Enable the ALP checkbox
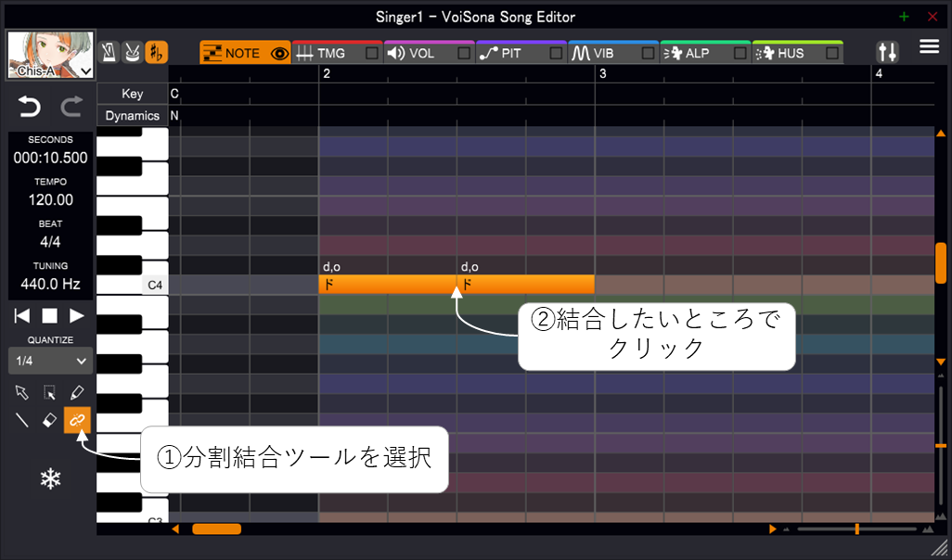 [x=740, y=54]
